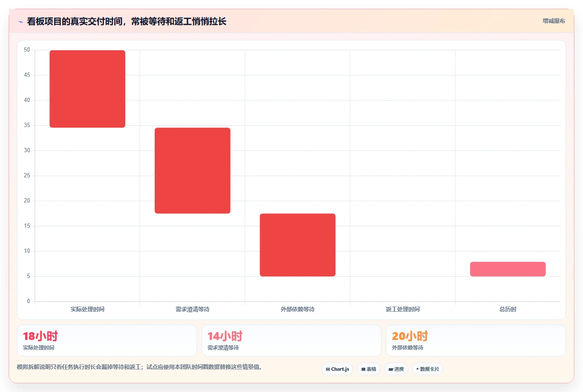Click the 需求澄清等待 waterfall bar
This screenshot has height=392, width=583.
(x=192, y=170)
